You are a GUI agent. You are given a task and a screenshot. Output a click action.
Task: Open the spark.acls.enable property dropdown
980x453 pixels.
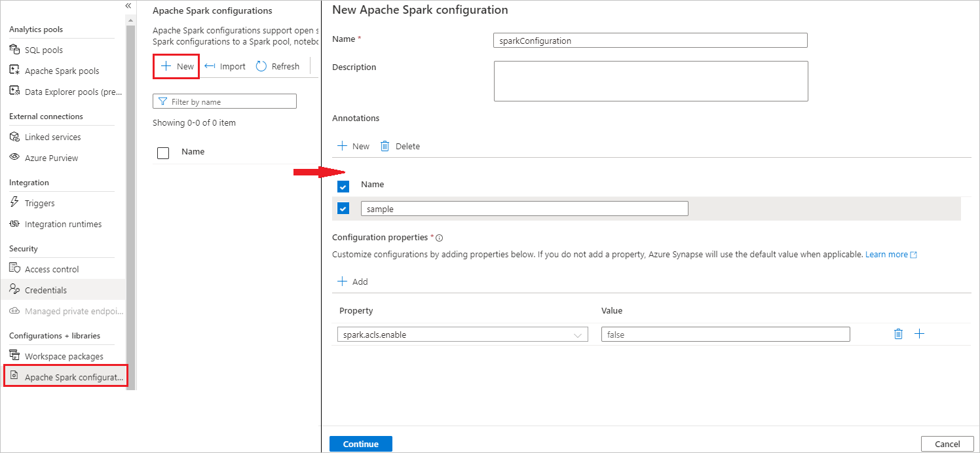579,334
